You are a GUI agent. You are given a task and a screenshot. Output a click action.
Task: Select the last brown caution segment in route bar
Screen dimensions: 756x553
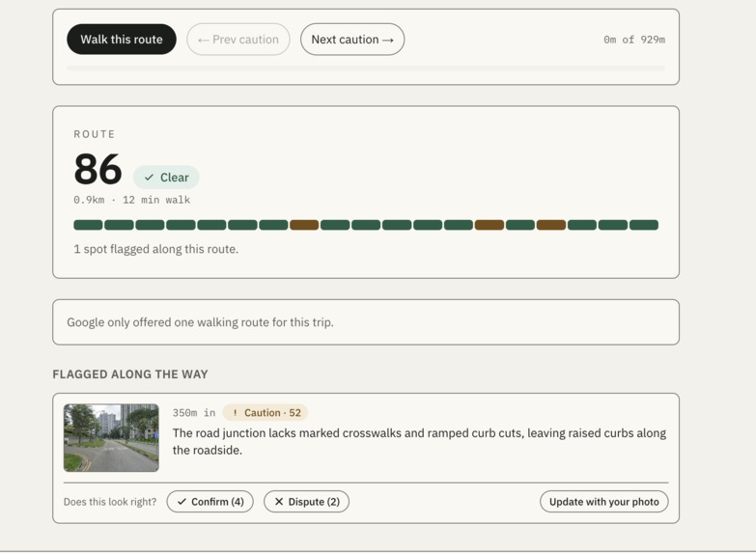pos(551,225)
